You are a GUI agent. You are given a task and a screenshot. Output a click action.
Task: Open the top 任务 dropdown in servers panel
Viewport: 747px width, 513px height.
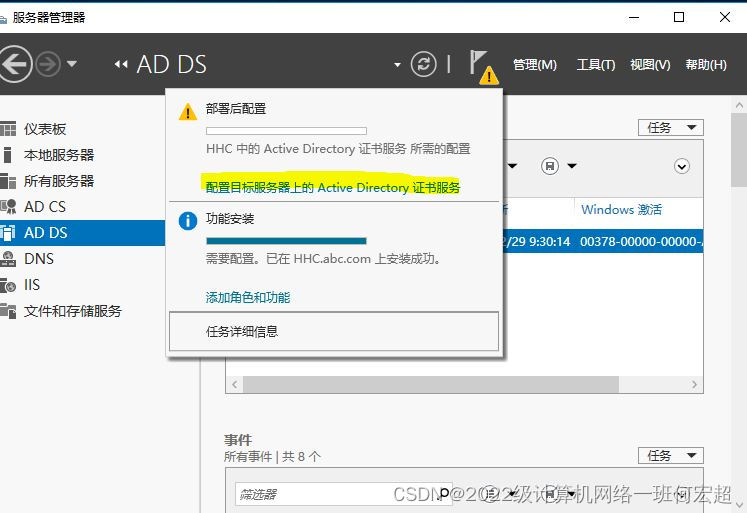coord(671,127)
